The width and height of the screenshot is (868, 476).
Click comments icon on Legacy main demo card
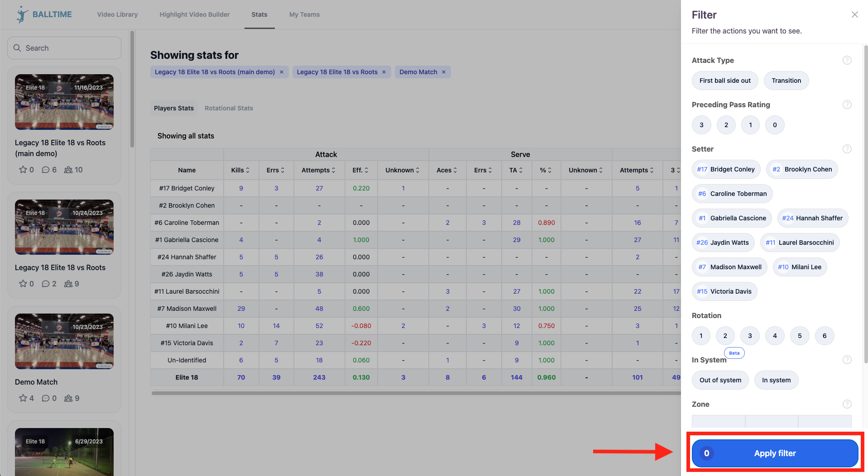pos(46,170)
